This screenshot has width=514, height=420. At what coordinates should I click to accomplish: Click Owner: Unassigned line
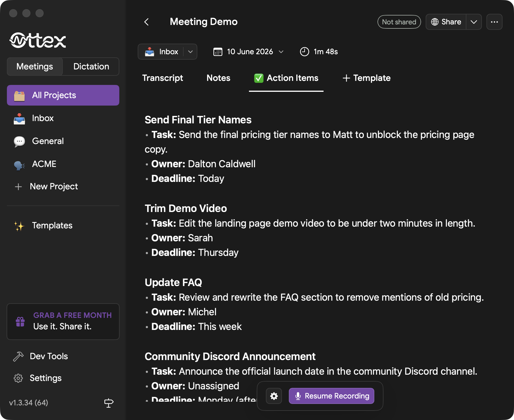click(x=195, y=386)
